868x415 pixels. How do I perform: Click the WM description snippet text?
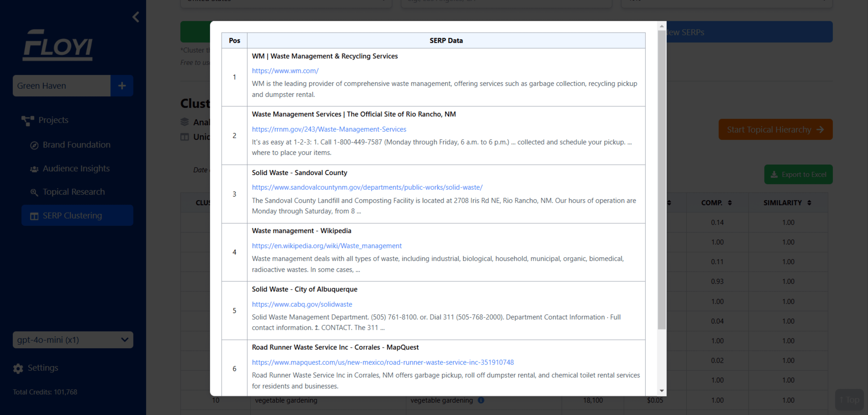pos(444,89)
